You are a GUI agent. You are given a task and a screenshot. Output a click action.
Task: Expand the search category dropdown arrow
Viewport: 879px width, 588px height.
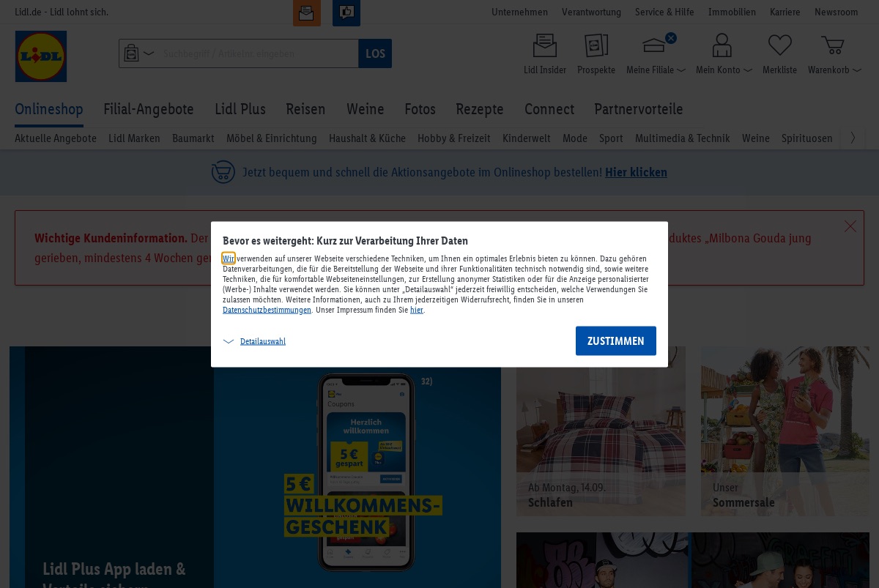pyautogui.click(x=149, y=53)
